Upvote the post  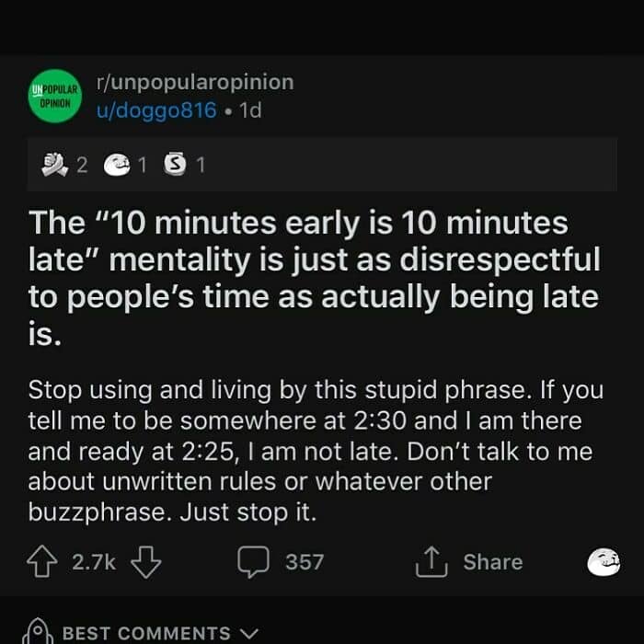tap(43, 561)
